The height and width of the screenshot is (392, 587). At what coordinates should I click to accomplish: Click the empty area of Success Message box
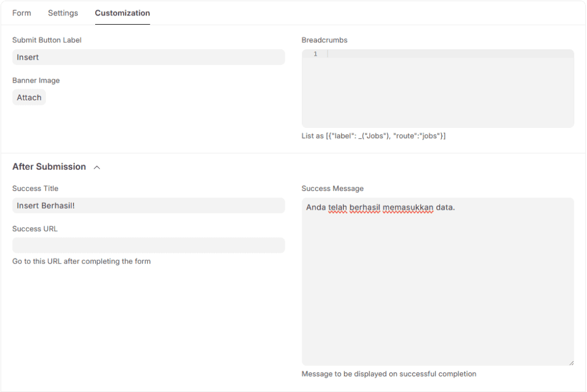(437, 287)
